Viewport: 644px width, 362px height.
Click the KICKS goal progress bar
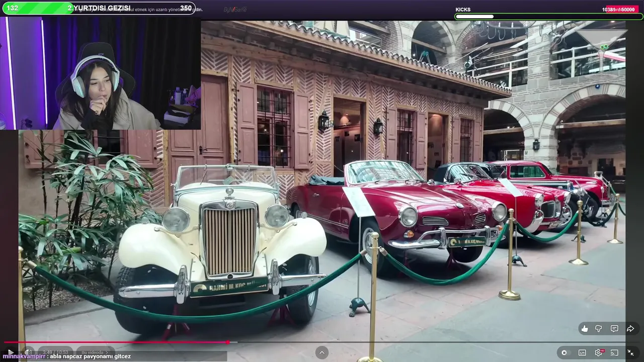tap(549, 17)
